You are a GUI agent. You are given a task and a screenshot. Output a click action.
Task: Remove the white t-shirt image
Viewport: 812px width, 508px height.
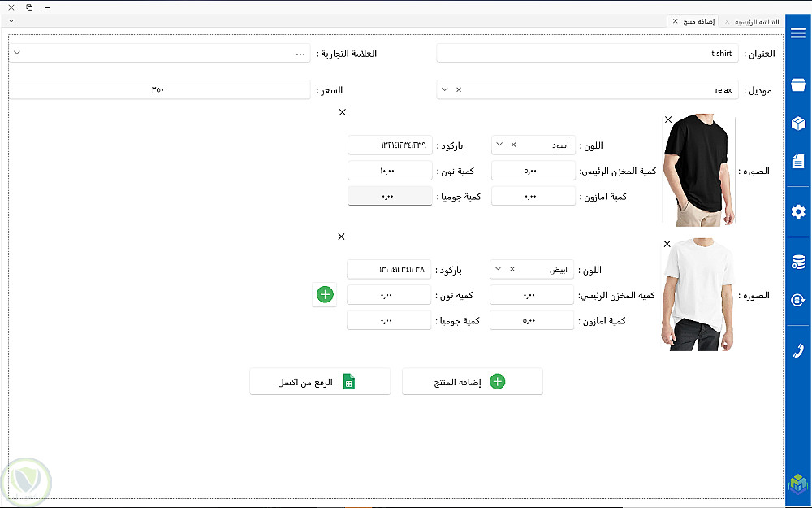click(x=667, y=244)
